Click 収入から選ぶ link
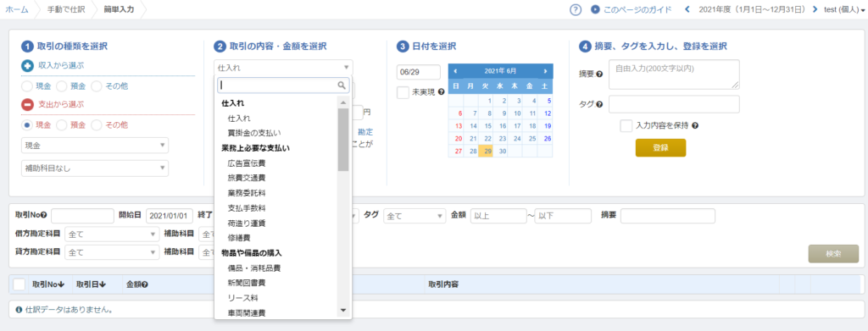868x331 pixels. 61,66
